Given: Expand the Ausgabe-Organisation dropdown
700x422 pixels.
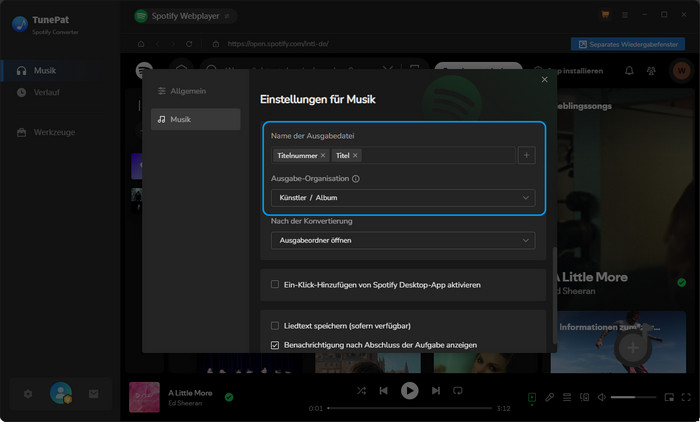Looking at the screenshot, I should pyautogui.click(x=402, y=198).
